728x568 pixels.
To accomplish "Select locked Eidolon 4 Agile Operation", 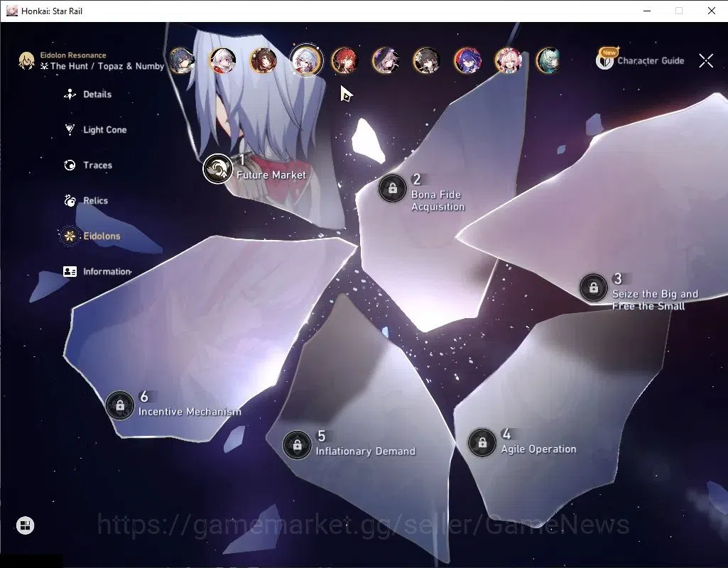I will [x=482, y=442].
